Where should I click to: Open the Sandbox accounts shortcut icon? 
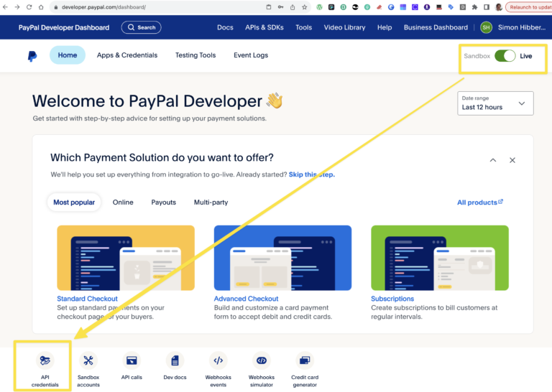click(x=88, y=360)
